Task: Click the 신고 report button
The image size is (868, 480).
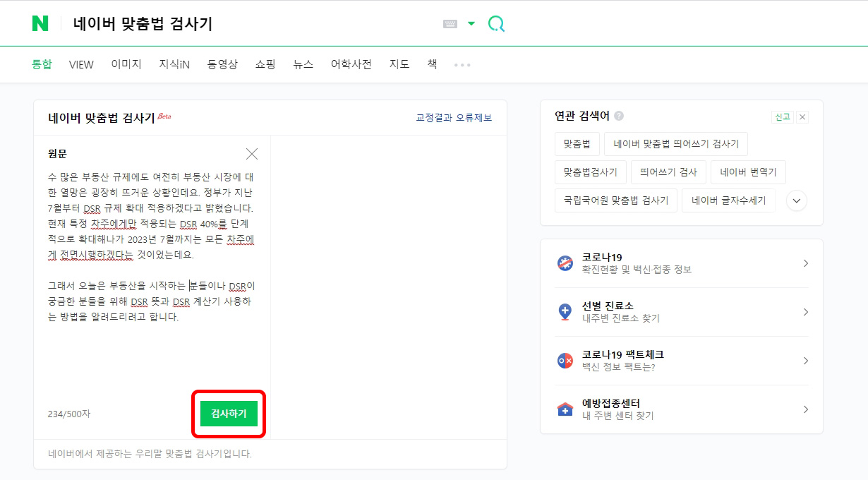Action: 782,117
